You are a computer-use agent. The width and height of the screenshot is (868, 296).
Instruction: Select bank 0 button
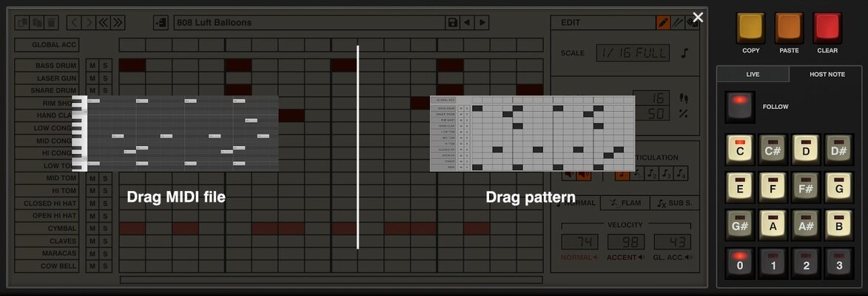[x=740, y=263]
